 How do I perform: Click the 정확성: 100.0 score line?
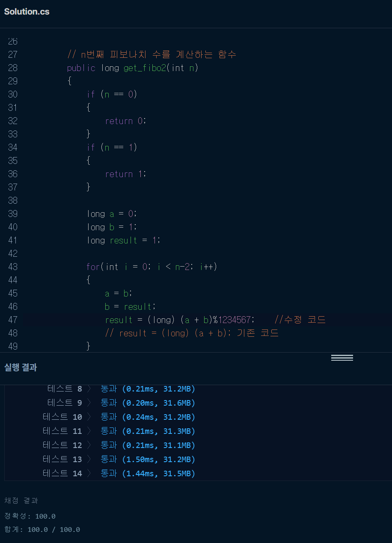30,516
